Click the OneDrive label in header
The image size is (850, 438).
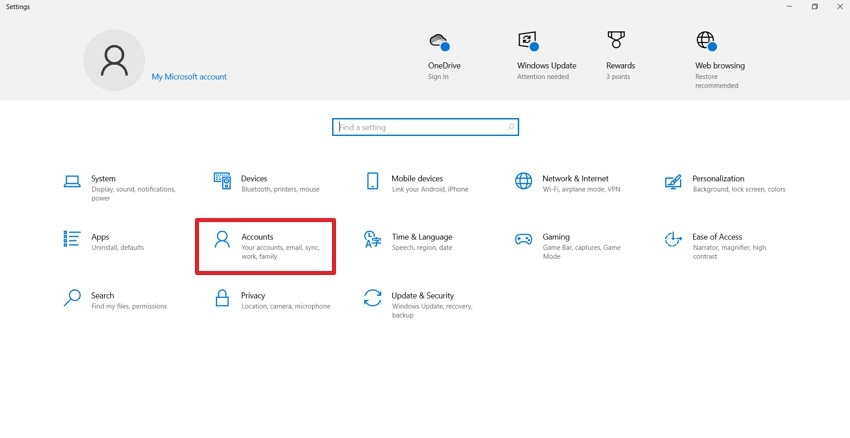pos(444,66)
